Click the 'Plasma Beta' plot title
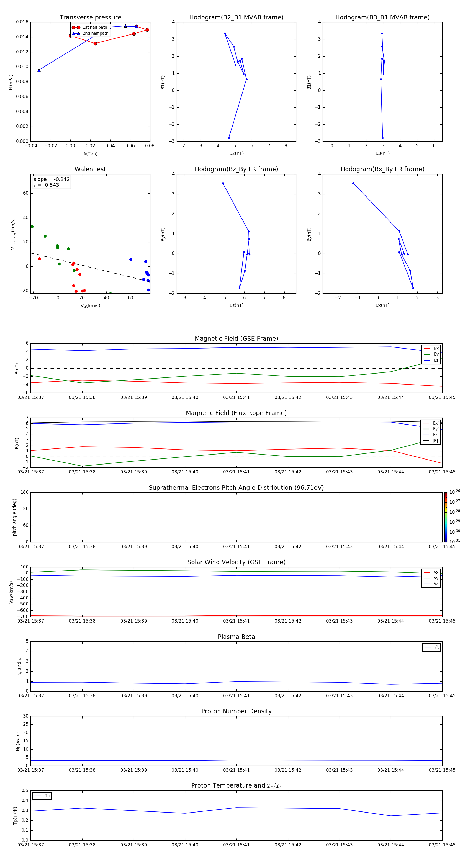 click(236, 637)
